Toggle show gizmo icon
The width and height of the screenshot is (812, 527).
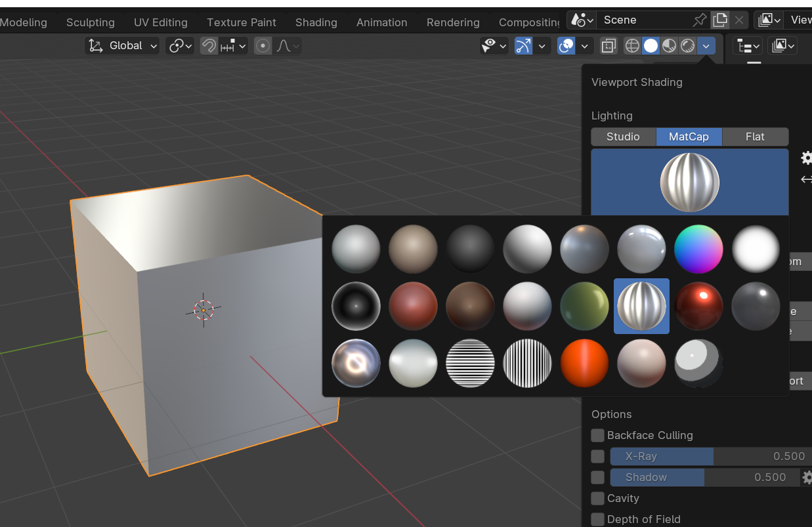click(523, 46)
